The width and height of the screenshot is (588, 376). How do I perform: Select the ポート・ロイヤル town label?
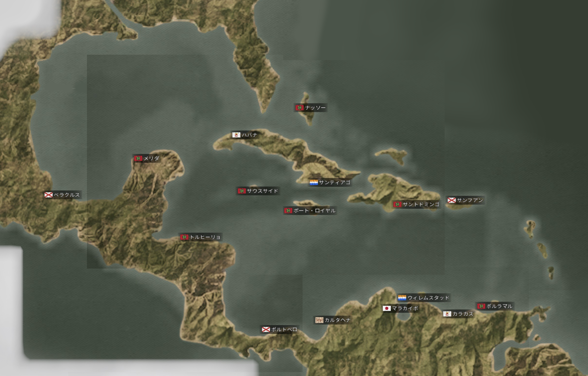point(314,211)
